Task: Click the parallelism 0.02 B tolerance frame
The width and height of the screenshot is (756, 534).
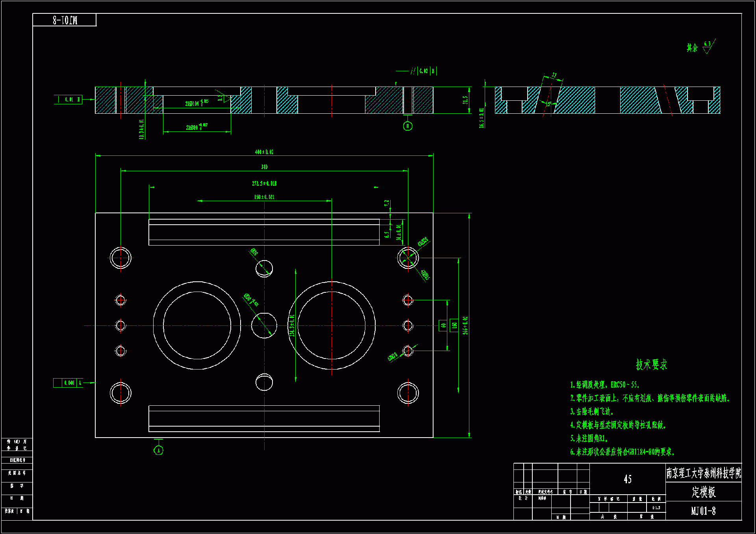Action: (424, 71)
